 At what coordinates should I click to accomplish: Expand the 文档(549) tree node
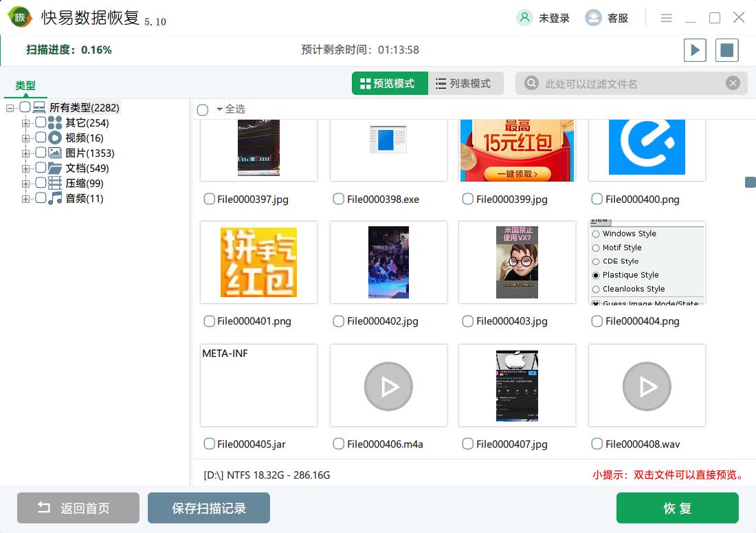[x=25, y=168]
